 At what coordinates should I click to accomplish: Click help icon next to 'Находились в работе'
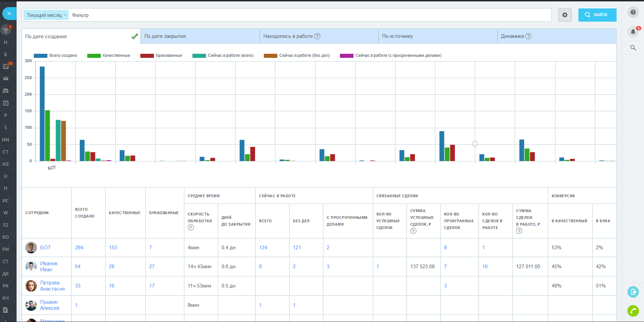(x=317, y=36)
